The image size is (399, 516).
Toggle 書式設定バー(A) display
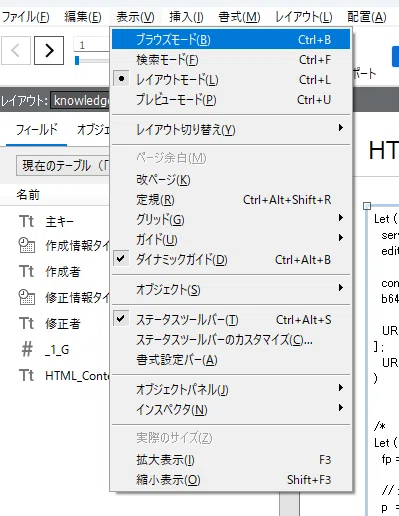tap(231, 360)
